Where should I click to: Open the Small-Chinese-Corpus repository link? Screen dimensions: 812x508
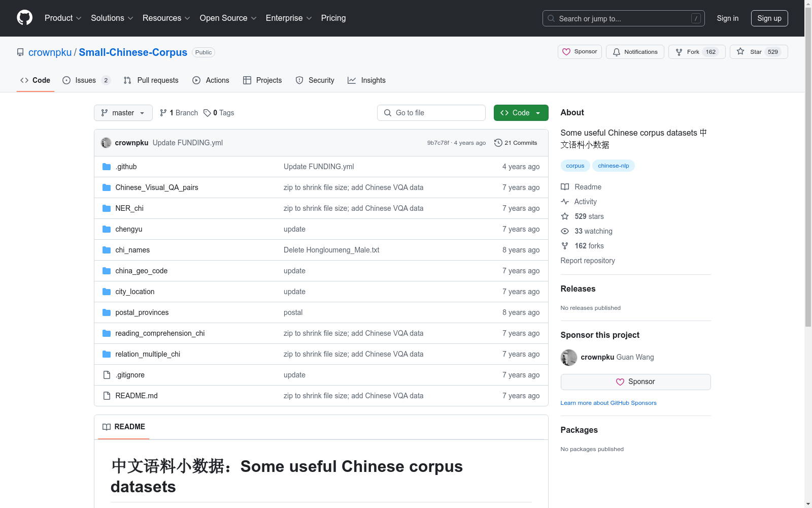click(133, 52)
